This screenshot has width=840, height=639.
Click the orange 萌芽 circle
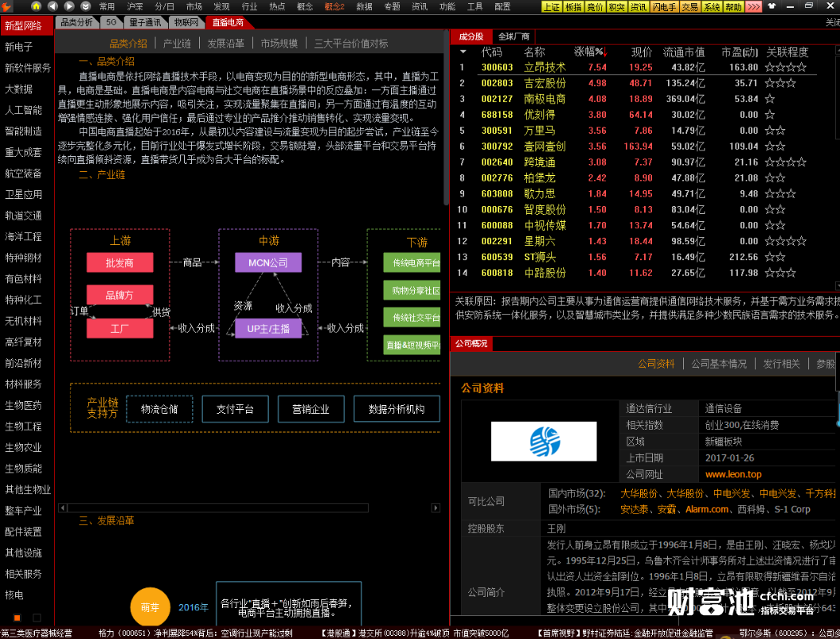click(x=150, y=607)
